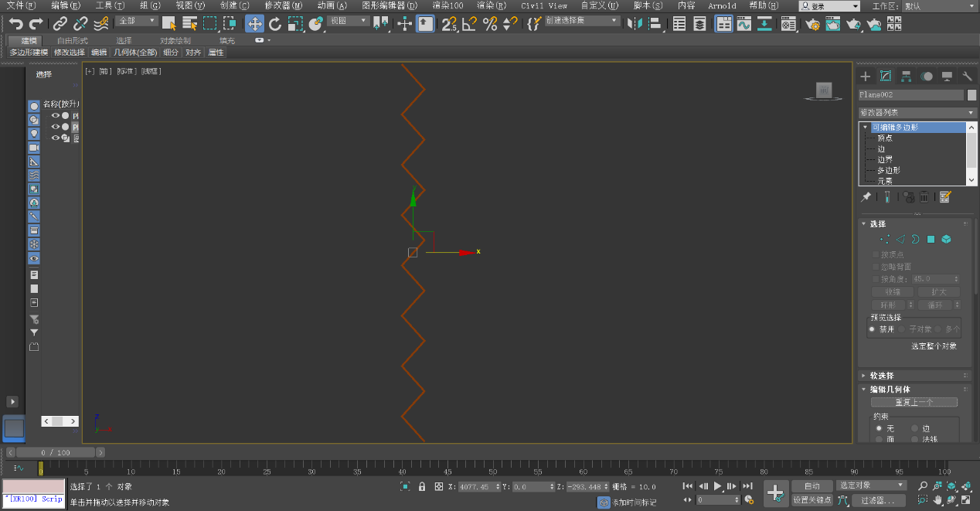Switch to the Hierarchy panel icon
Image resolution: width=980 pixels, height=511 pixels.
coord(906,76)
